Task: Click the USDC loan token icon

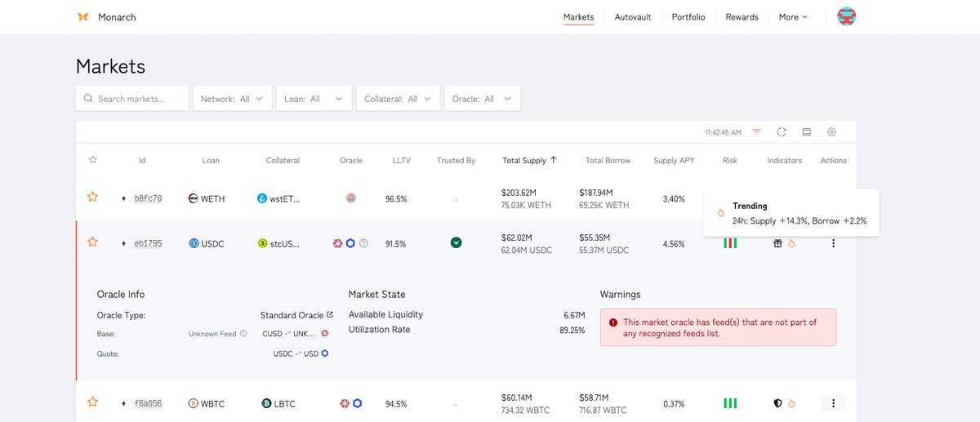Action: [194, 243]
